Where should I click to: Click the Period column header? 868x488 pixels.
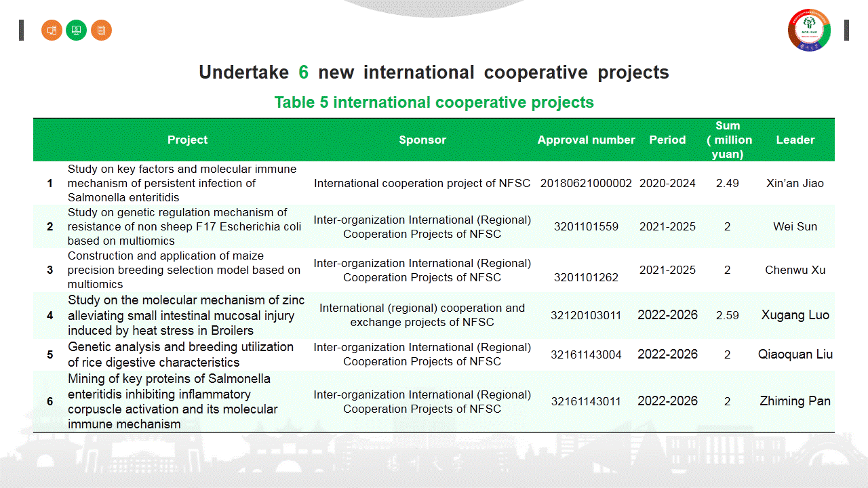667,140
